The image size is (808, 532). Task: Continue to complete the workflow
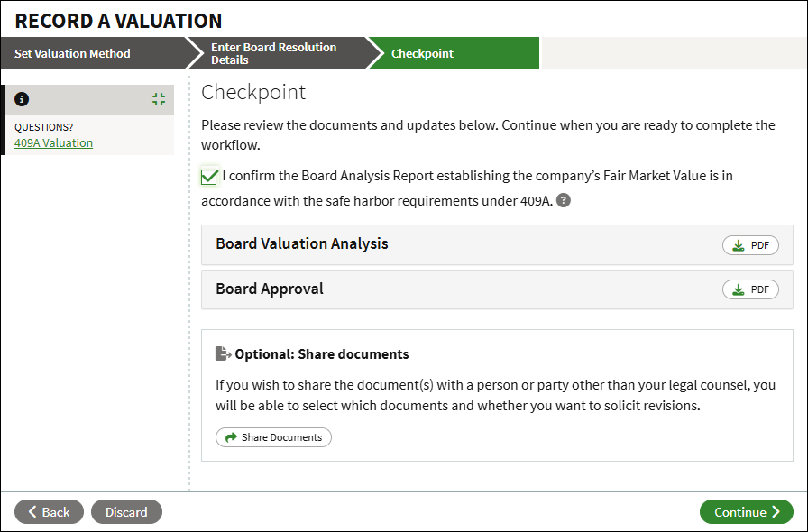[x=746, y=512]
